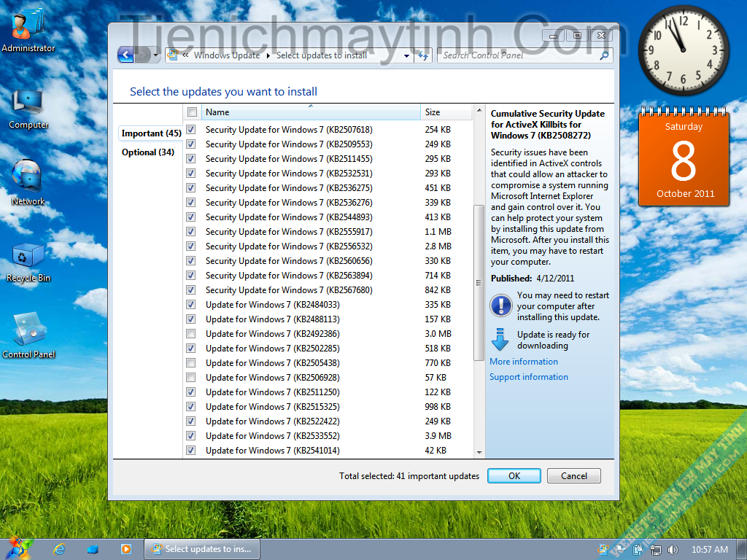
Task: Uncheck Security Update KB2567680
Action: [191, 289]
